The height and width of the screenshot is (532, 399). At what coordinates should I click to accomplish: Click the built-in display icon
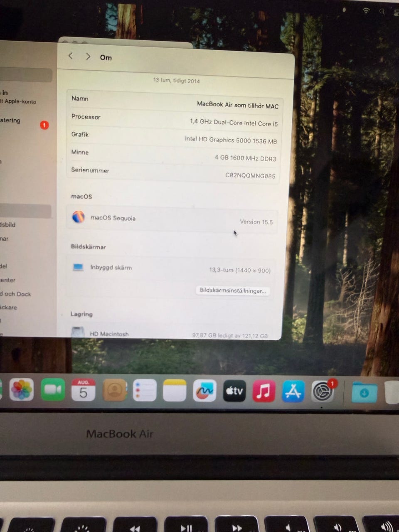[x=78, y=267]
